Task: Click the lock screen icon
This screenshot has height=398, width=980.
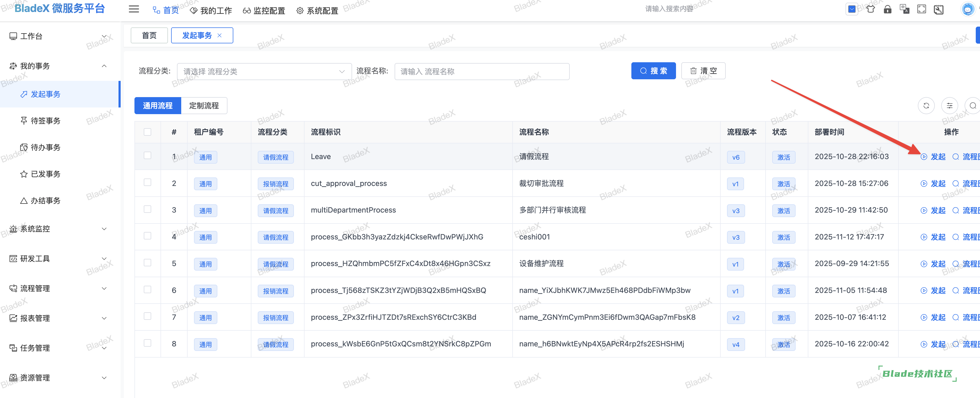Action: click(887, 9)
